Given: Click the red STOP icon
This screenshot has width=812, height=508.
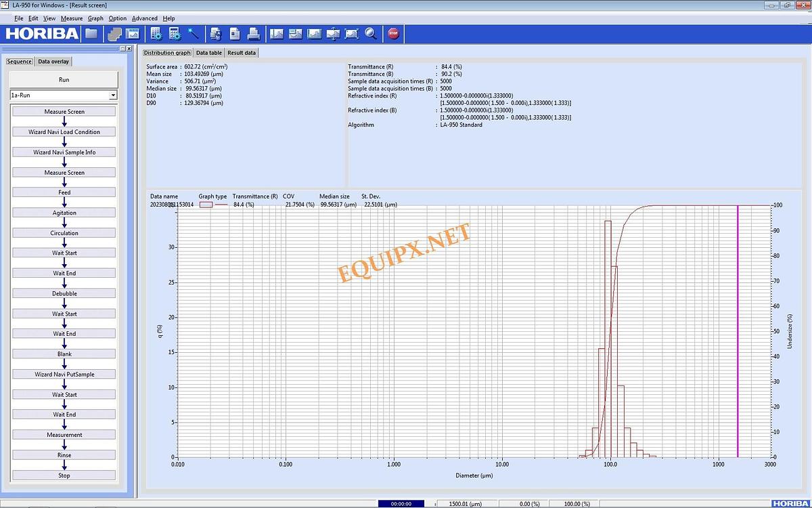Looking at the screenshot, I should [393, 33].
